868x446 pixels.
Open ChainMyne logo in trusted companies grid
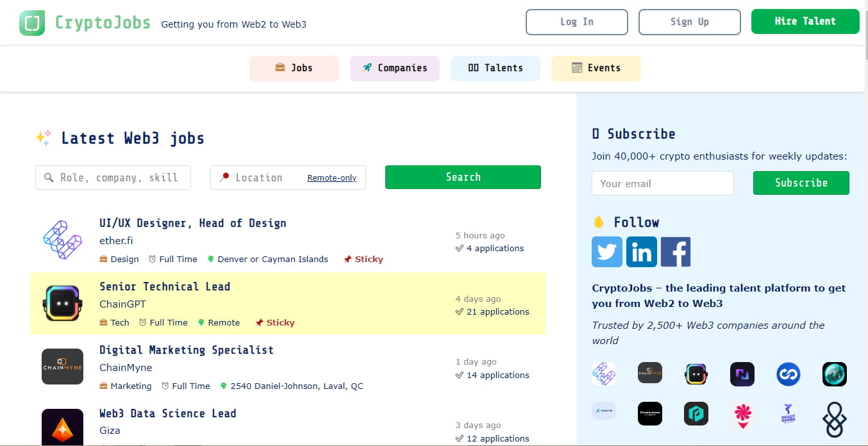coord(650,374)
